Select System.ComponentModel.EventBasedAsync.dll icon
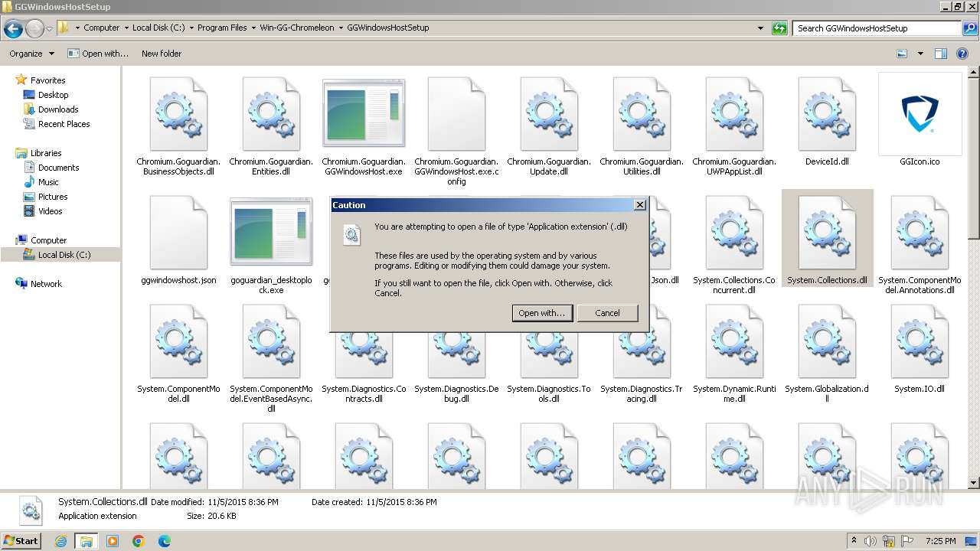The height and width of the screenshot is (551, 980). pyautogui.click(x=271, y=341)
